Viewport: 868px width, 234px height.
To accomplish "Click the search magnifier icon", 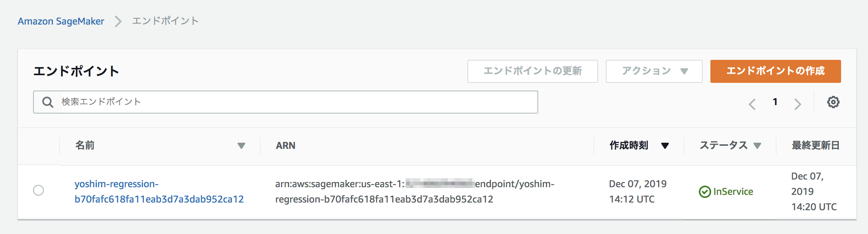I will pyautogui.click(x=47, y=102).
